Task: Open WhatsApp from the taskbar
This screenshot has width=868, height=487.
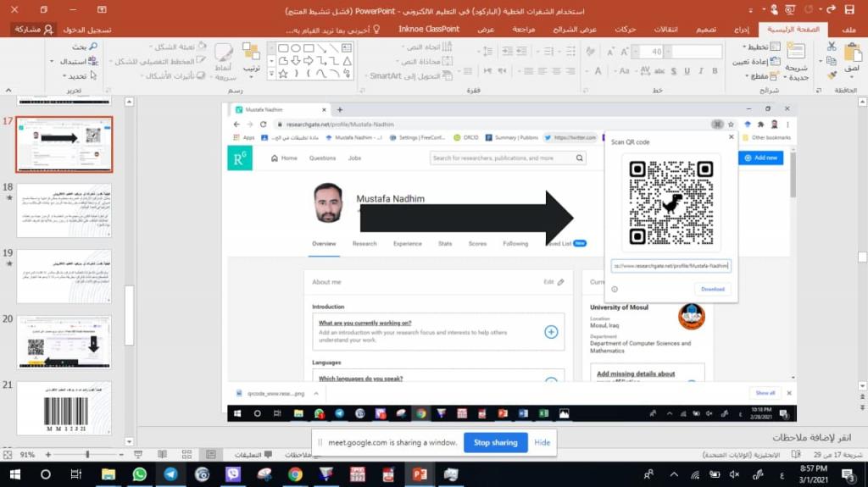Action: [x=139, y=474]
